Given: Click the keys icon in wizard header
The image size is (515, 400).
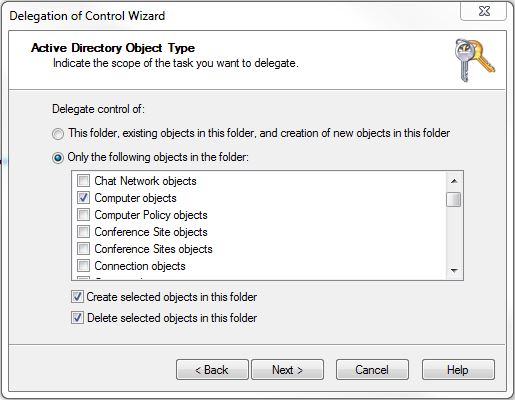Looking at the screenshot, I should [475, 60].
